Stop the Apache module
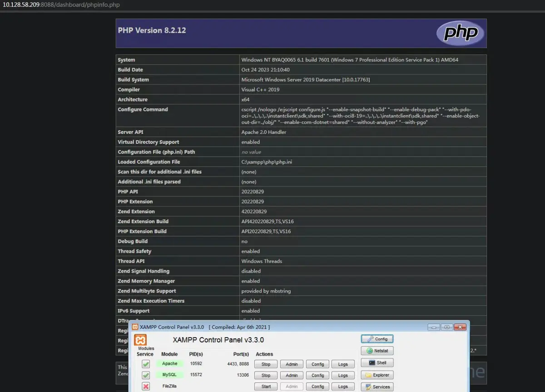Screen dimensions: 545x392 pos(266,364)
